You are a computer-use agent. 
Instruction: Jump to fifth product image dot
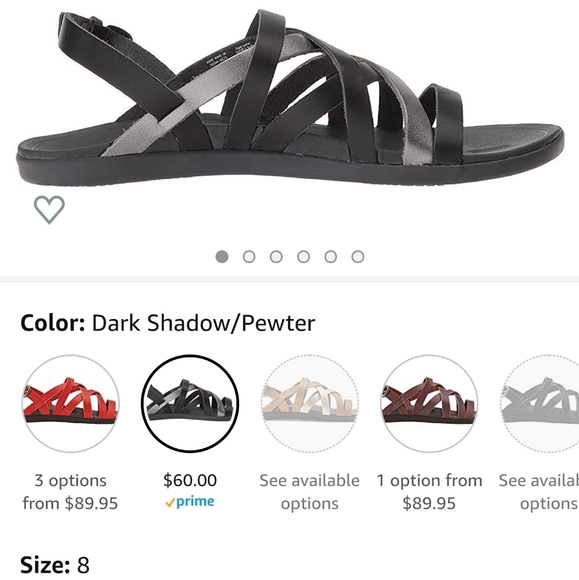(x=331, y=257)
